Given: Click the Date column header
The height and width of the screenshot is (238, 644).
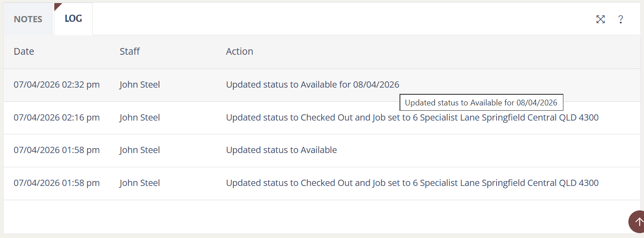Looking at the screenshot, I should click(x=24, y=51).
